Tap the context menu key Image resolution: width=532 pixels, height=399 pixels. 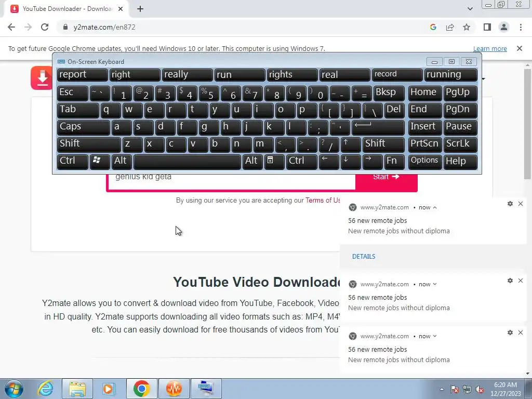tap(274, 162)
